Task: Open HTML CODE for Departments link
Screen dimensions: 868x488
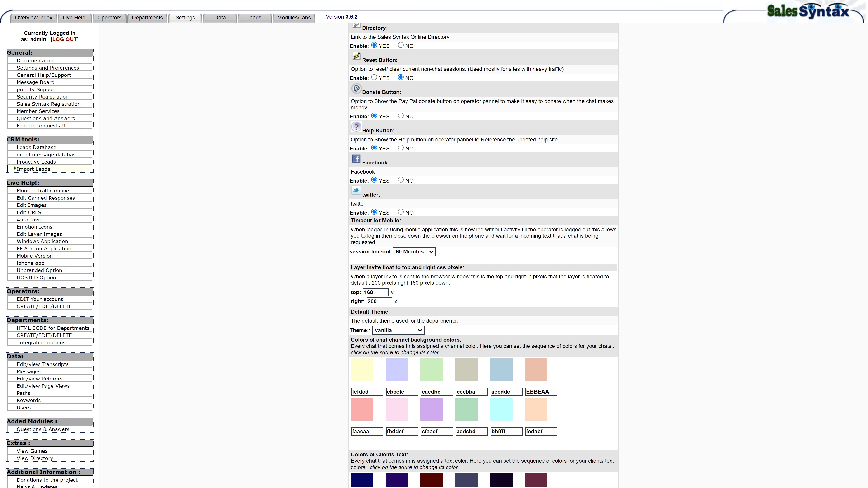Action: coord(50,328)
